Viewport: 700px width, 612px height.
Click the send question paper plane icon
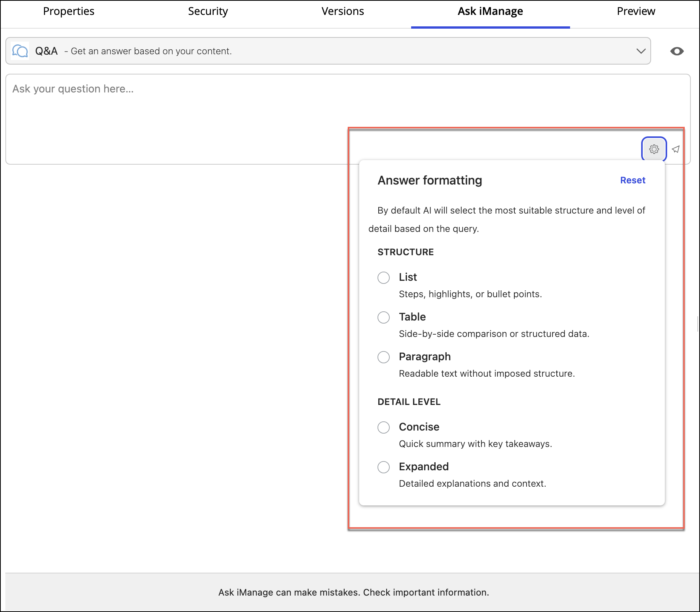tap(676, 149)
